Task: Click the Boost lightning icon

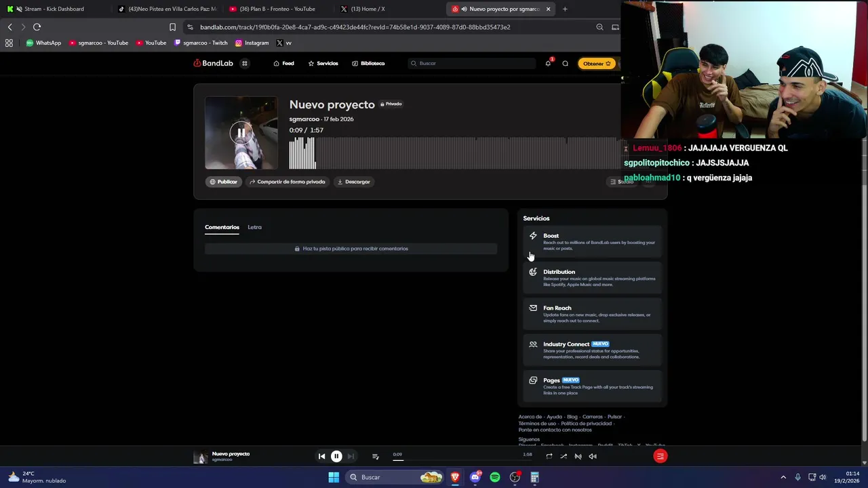Action: click(x=533, y=236)
